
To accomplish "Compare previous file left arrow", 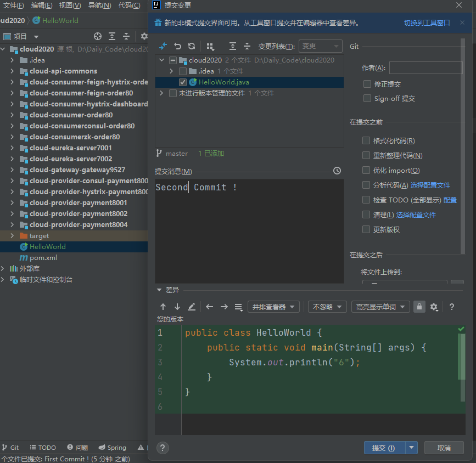I will point(210,307).
